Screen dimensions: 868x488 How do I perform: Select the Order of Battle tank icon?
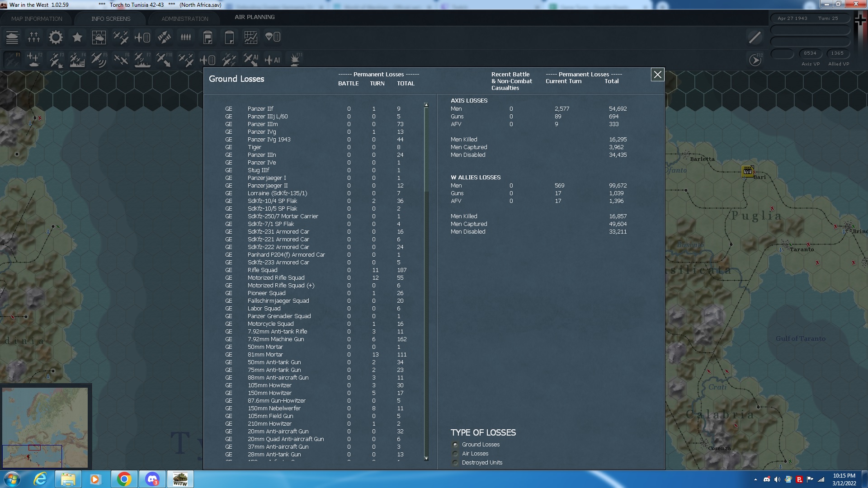pos(12,37)
